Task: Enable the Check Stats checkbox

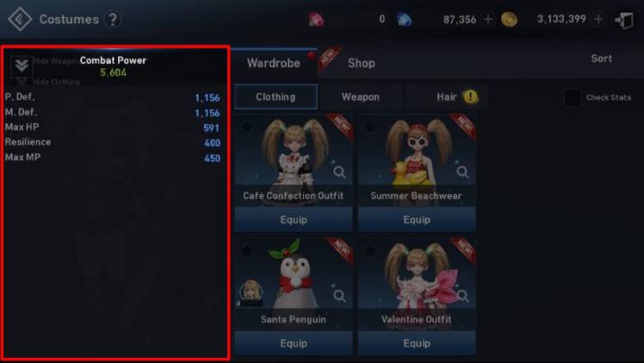Action: pyautogui.click(x=573, y=97)
